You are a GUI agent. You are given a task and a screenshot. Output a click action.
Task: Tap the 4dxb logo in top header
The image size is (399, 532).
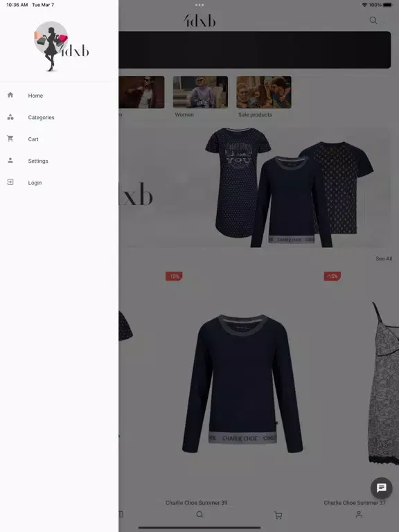tap(199, 21)
